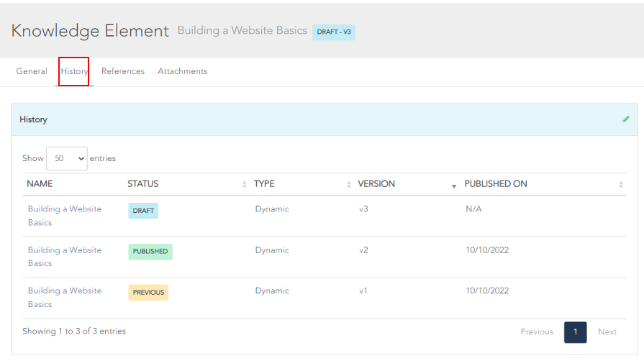Open the v1 Building a Website Basics link
The height and width of the screenshot is (361, 644).
click(65, 297)
